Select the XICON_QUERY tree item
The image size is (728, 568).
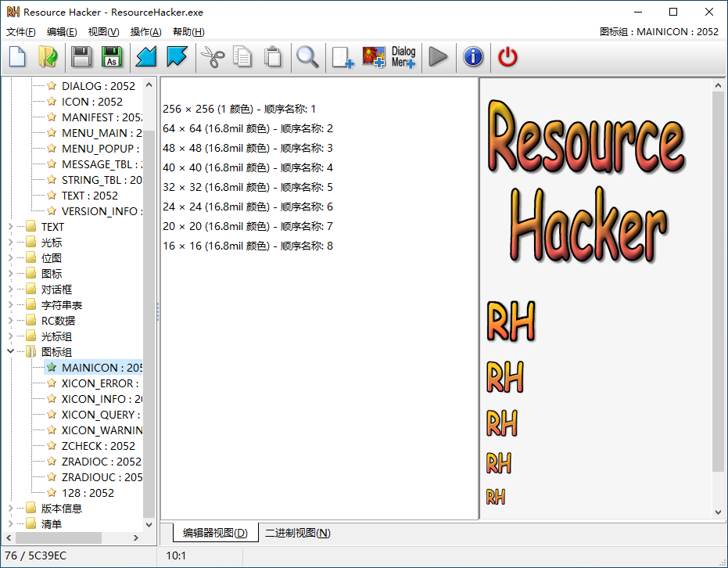coord(95,415)
